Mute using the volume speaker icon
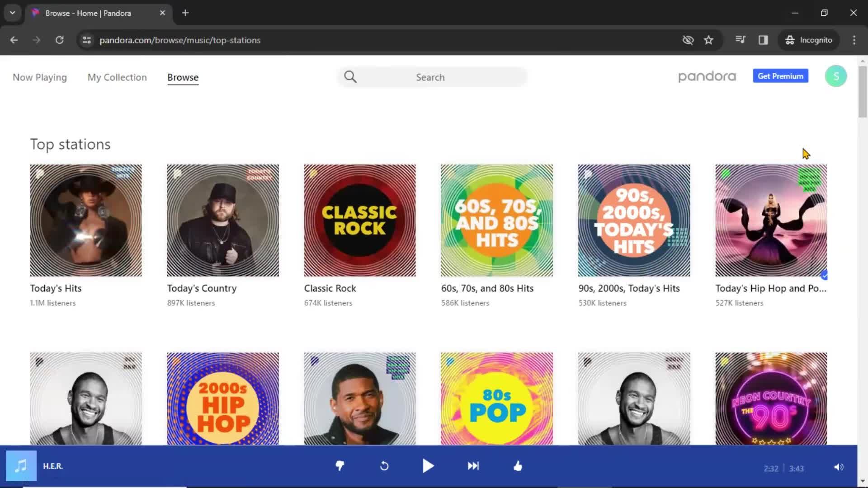 pyautogui.click(x=839, y=467)
